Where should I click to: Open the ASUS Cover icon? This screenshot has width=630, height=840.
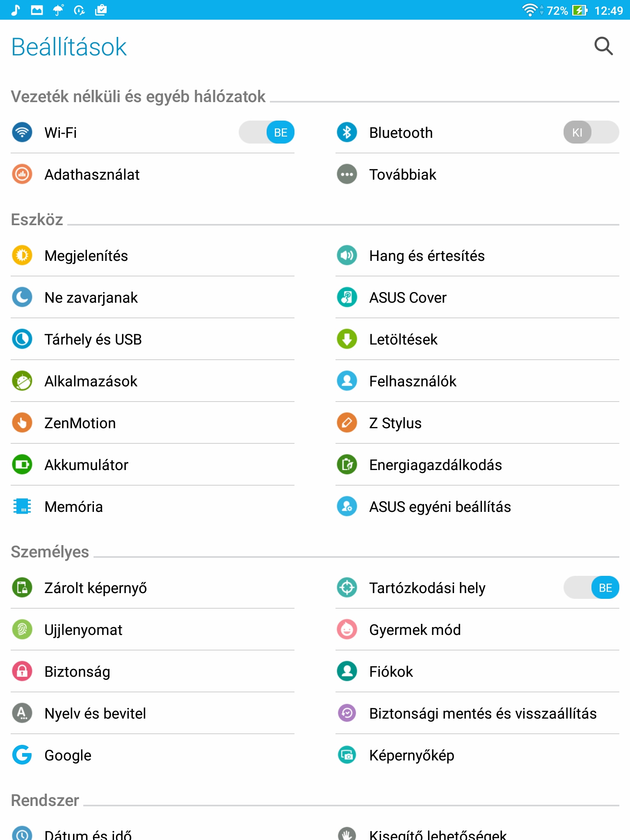(x=347, y=297)
